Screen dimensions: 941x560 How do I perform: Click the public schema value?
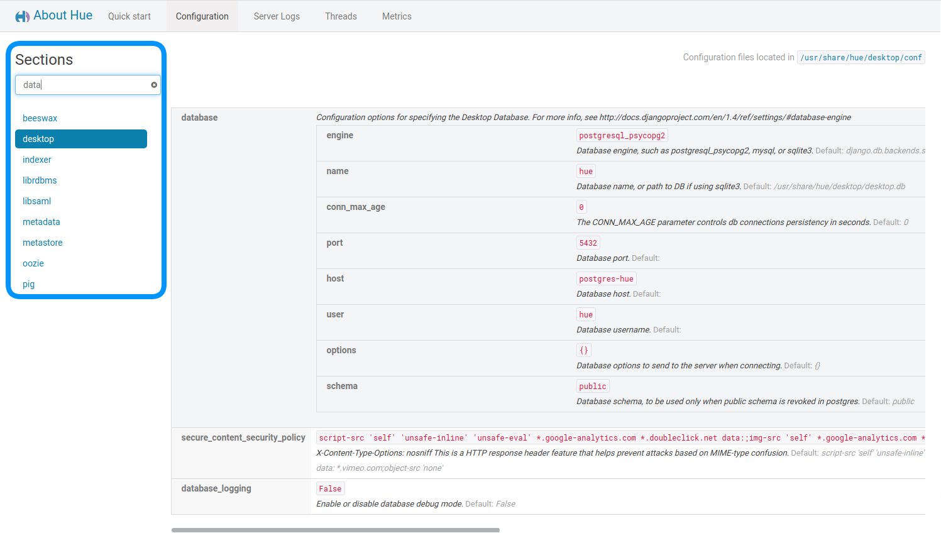(593, 387)
